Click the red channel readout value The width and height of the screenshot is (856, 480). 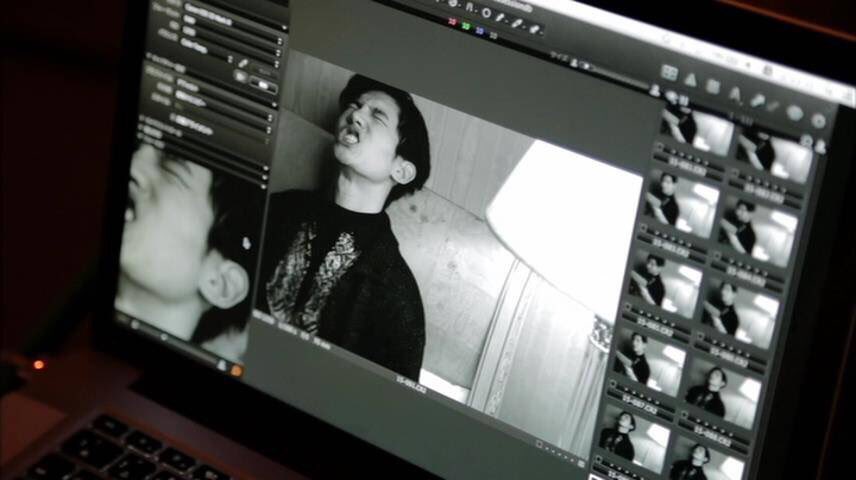(452, 21)
